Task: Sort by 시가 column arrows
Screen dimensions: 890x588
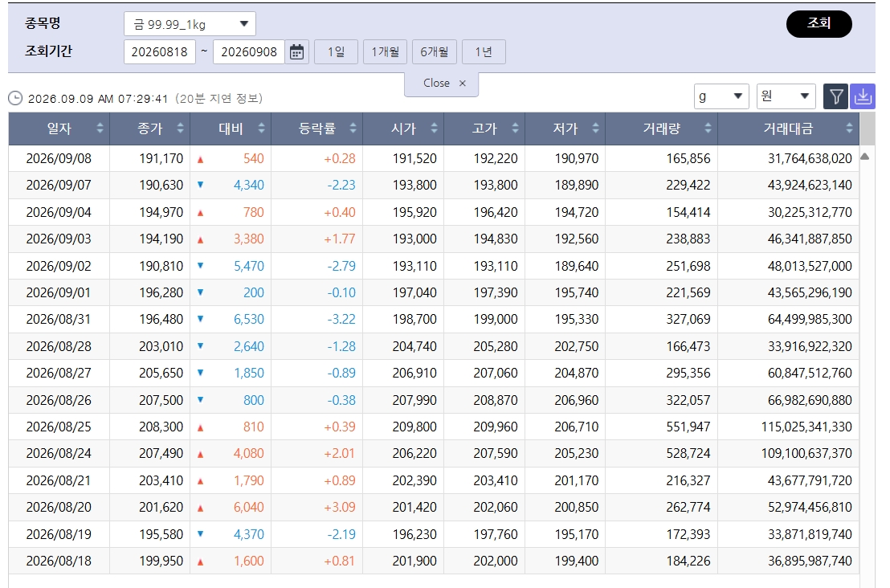Action: 434,129
